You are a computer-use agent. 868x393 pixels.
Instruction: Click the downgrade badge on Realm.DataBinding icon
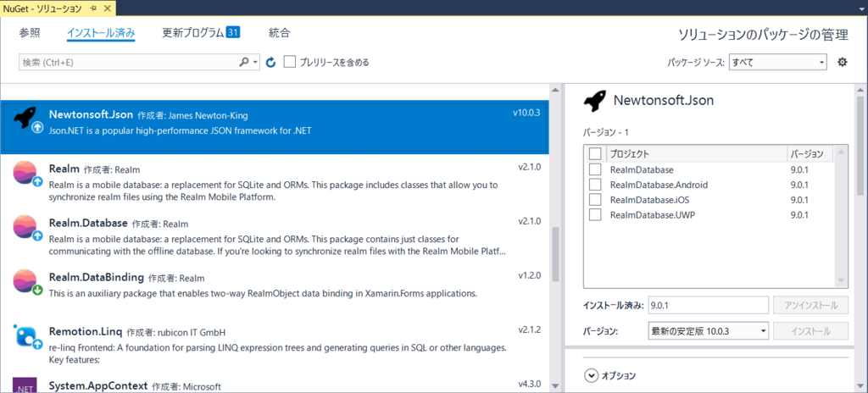pos(37,289)
